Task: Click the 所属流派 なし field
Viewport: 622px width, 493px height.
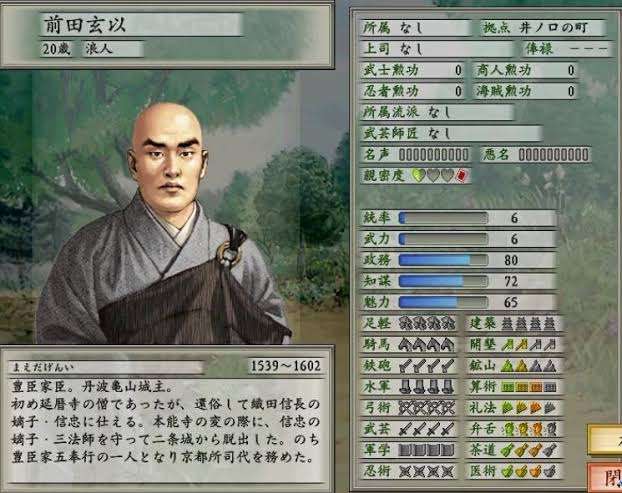Action: click(437, 113)
